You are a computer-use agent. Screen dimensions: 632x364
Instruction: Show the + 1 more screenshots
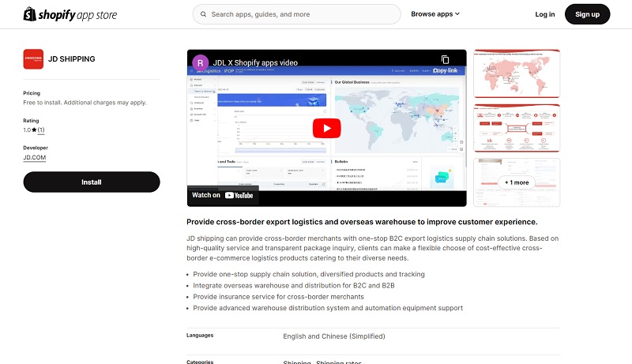(x=517, y=182)
